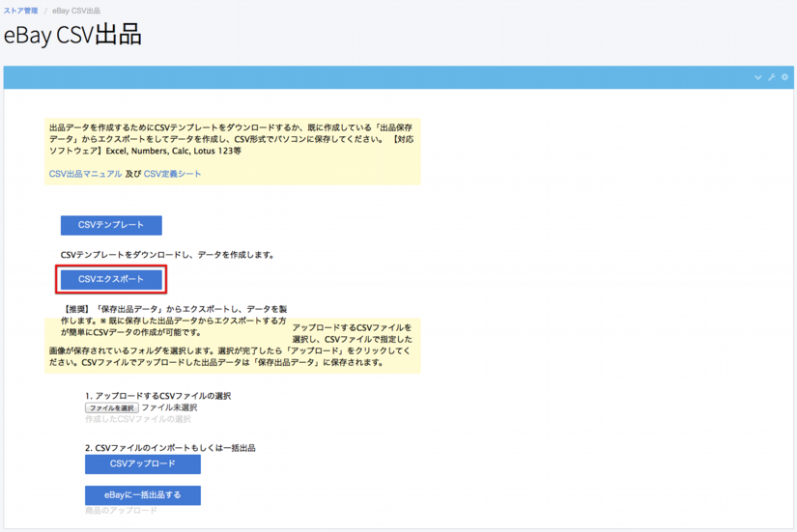This screenshot has height=532, width=797.
Task: Click the eBay CSV出品 page heading
Action: pyautogui.click(x=73, y=35)
